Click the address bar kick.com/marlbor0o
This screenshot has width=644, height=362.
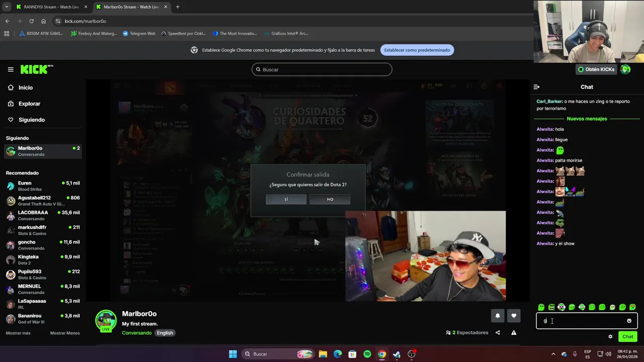point(85,21)
